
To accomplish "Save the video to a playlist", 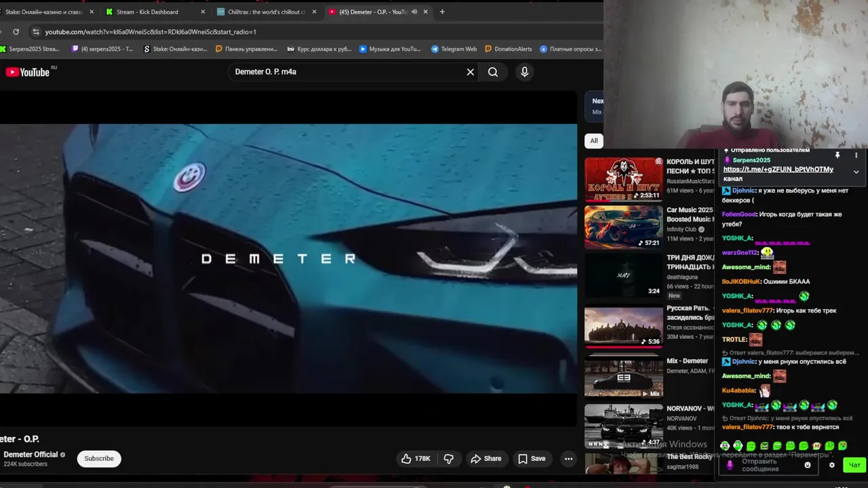I will 532,459.
